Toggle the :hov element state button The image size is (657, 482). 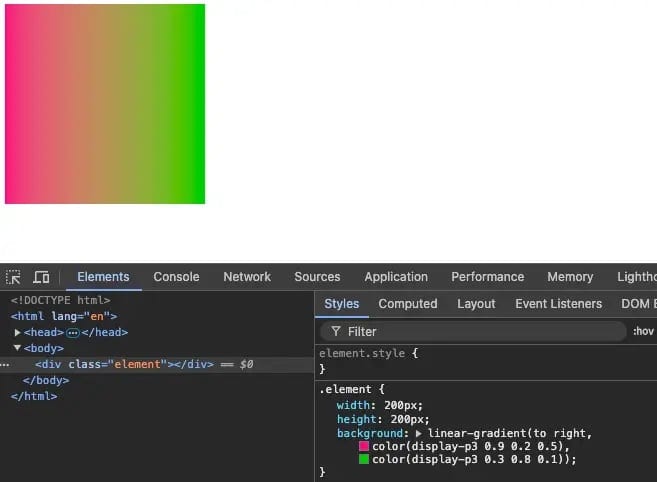click(643, 332)
